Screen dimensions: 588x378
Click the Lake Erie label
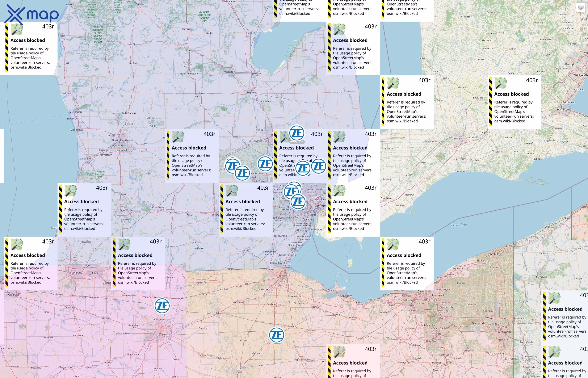[459, 225]
